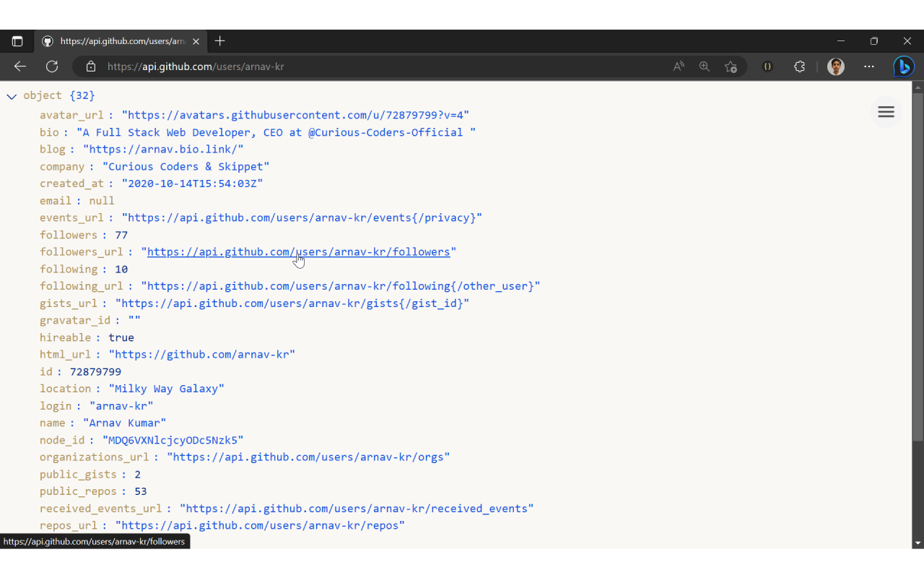Click the login value "arnav-kr"

click(121, 406)
